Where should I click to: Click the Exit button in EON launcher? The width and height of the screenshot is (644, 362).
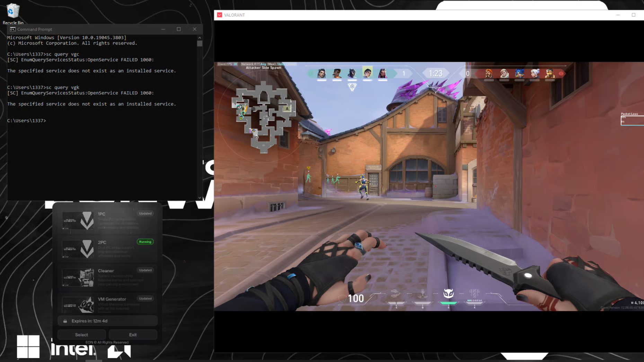(133, 335)
